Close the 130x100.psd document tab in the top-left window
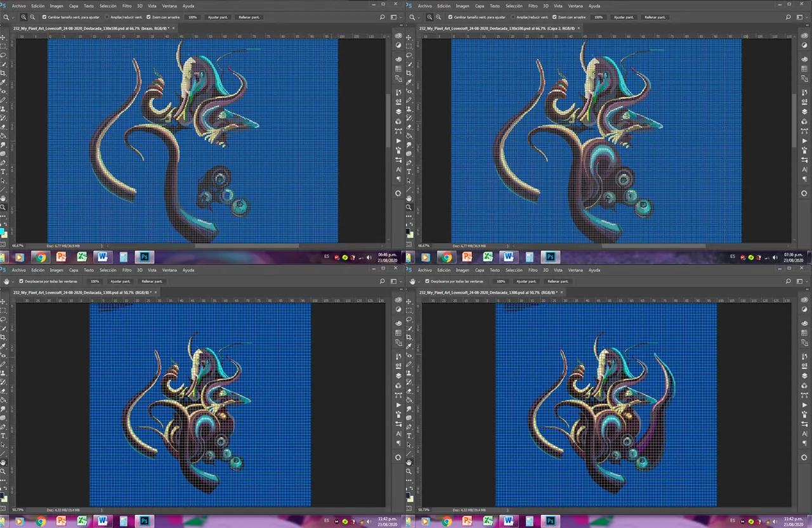 point(173,28)
